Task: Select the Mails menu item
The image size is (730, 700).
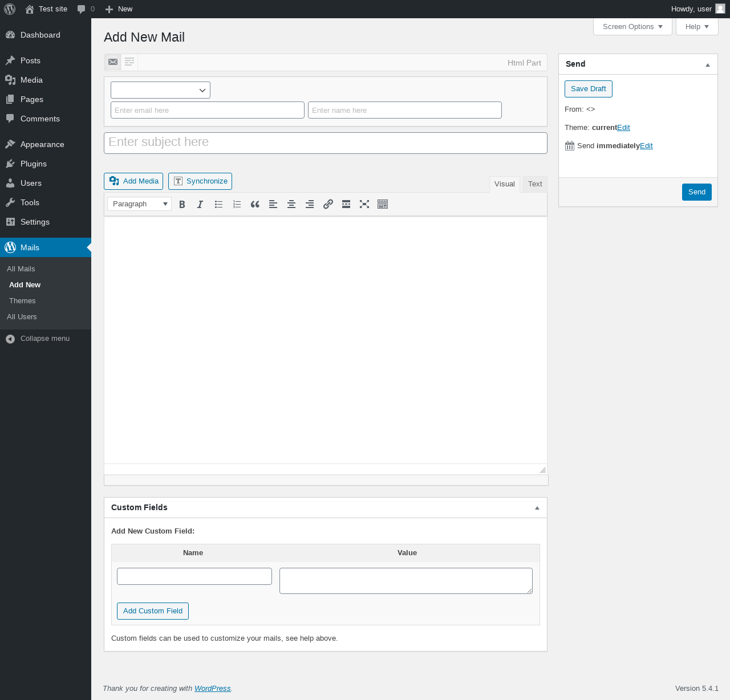Action: coord(46,247)
